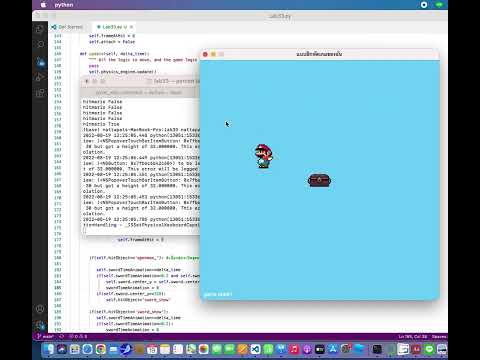
Task: Open Photos from the Dock
Action: 204,349
